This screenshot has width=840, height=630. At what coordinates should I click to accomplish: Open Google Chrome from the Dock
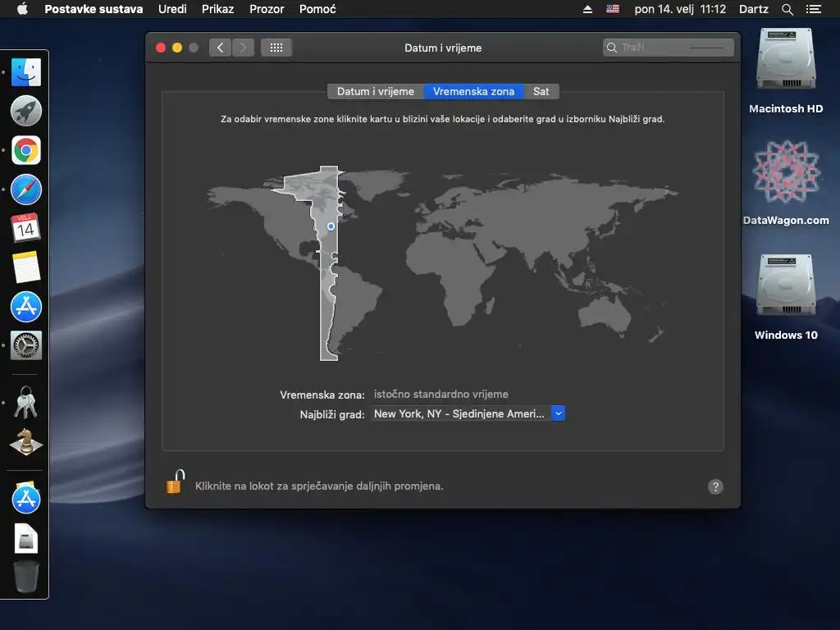coord(25,150)
